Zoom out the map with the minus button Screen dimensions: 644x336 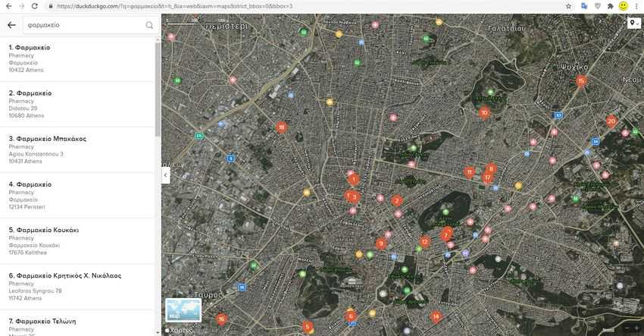pos(627,328)
